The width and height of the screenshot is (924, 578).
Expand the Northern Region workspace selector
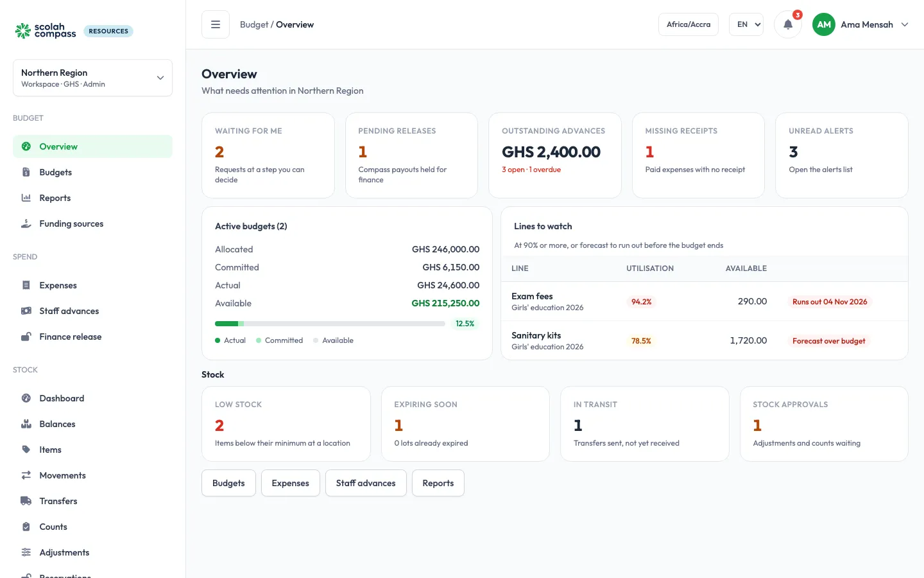pyautogui.click(x=92, y=78)
